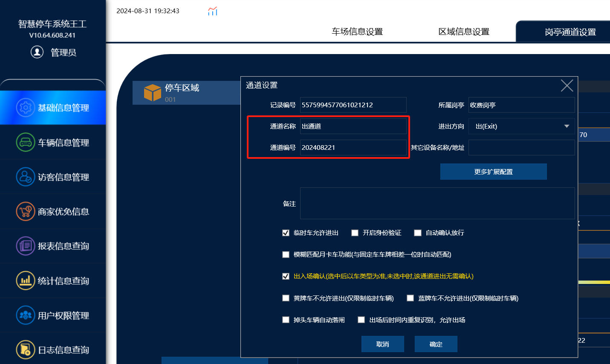Click the timestamp 2024-08-31 19:32:43

(148, 11)
